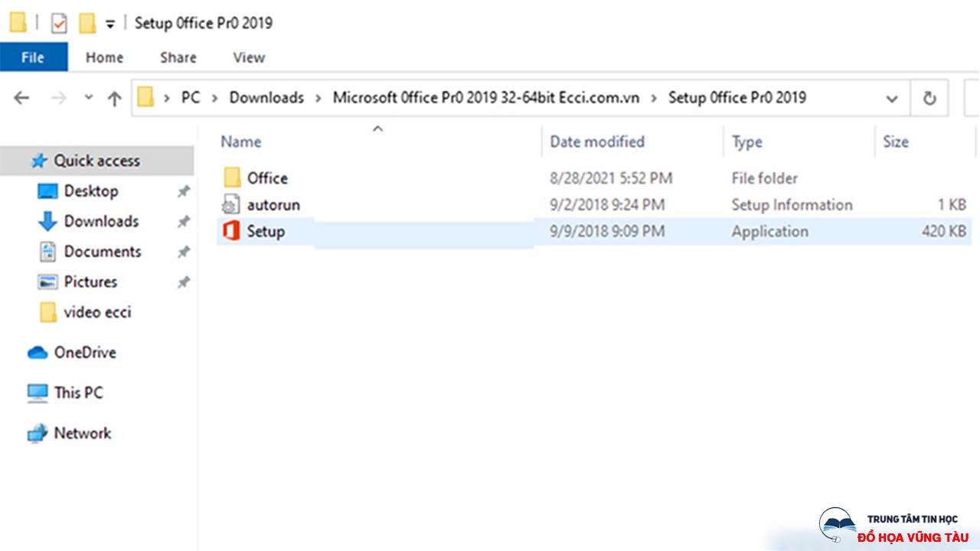Click the video ecci folder icon

pos(47,311)
